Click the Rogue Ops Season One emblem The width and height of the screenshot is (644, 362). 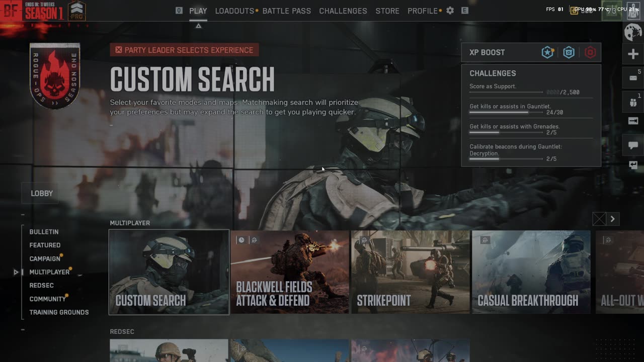[x=55, y=75]
